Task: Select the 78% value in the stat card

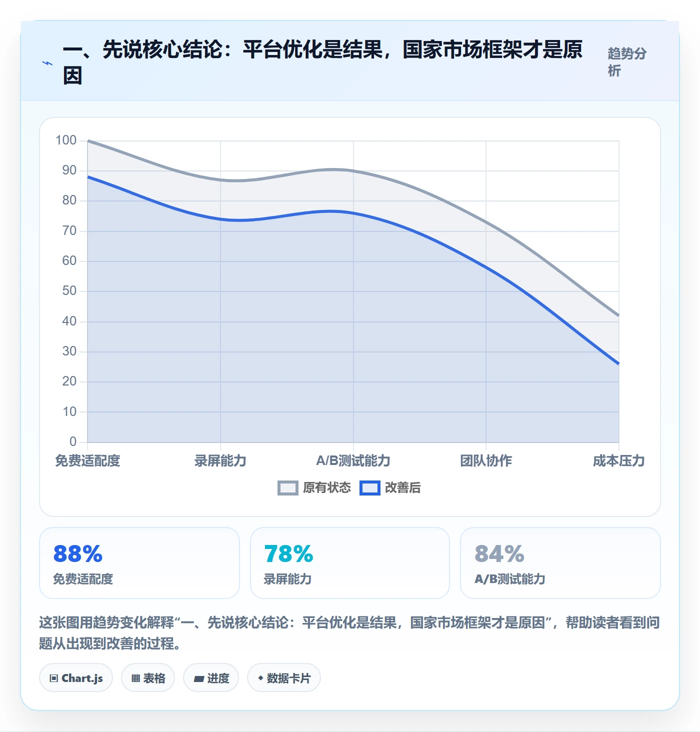Action: tap(289, 554)
